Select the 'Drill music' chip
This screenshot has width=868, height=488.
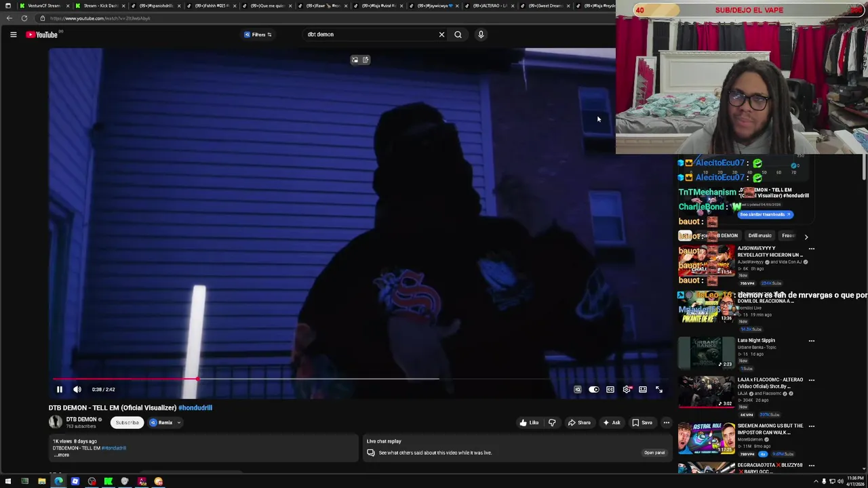click(x=759, y=236)
